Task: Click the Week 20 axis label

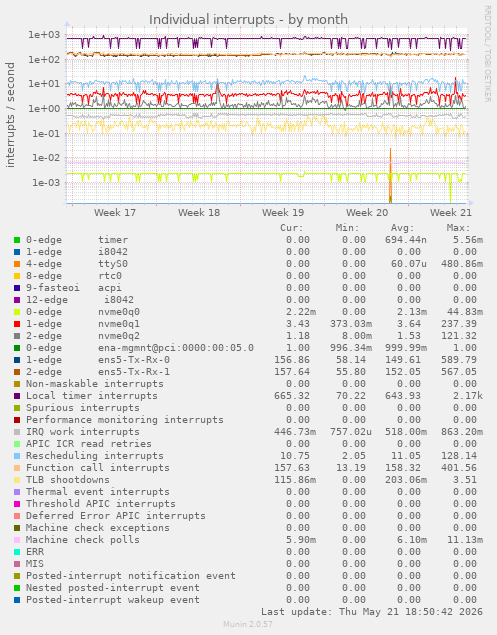Action: 367,213
